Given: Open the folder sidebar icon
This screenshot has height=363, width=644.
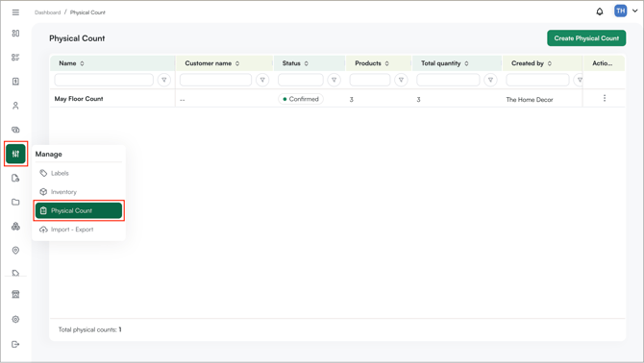Looking at the screenshot, I should [15, 202].
